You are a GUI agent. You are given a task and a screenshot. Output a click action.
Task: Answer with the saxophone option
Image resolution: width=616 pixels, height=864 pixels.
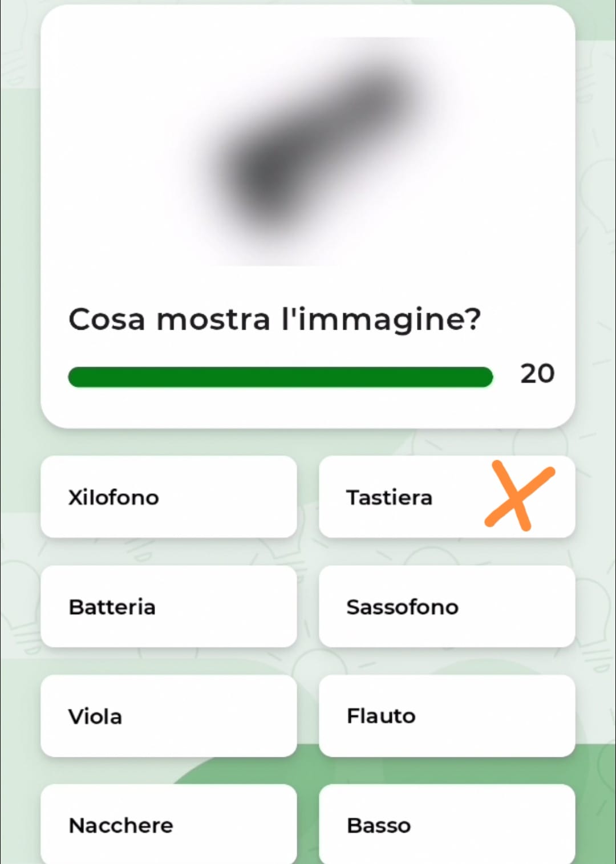(447, 606)
